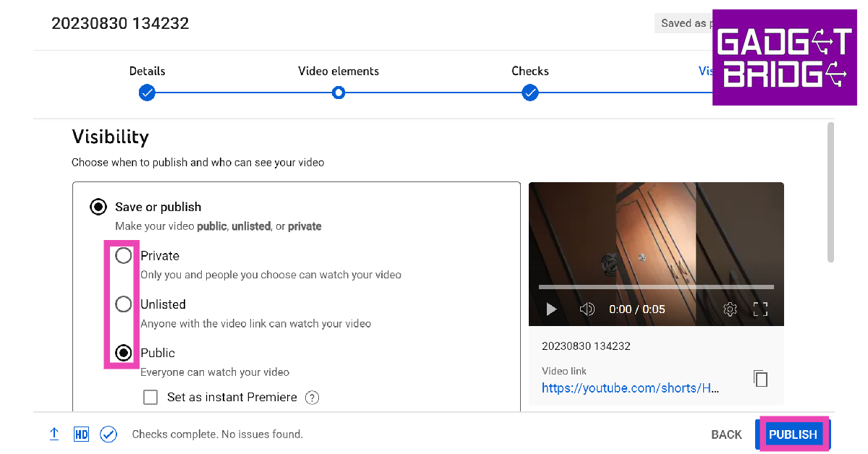Viewport: 868px width, 454px height.
Task: Select the Unlisted visibility option
Action: (124, 304)
